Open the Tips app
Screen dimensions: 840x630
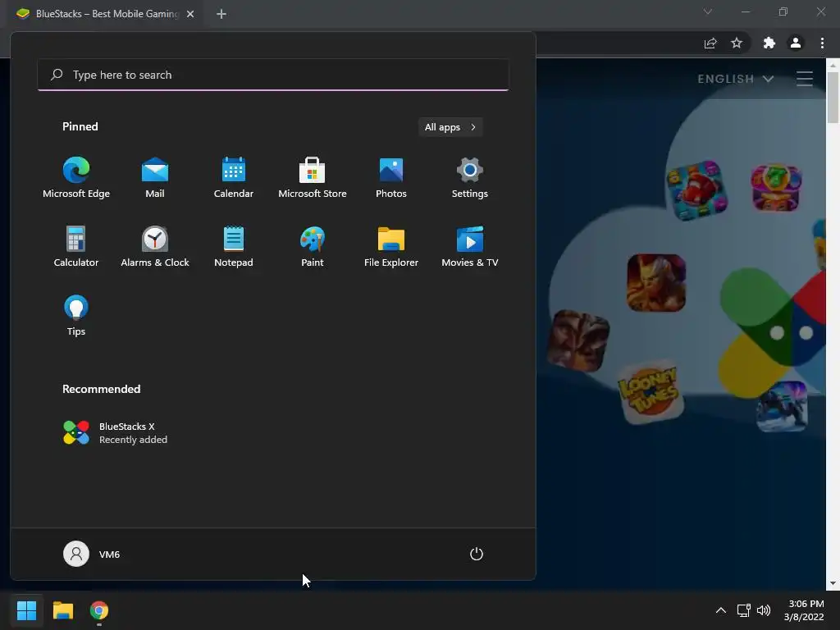pyautogui.click(x=76, y=316)
